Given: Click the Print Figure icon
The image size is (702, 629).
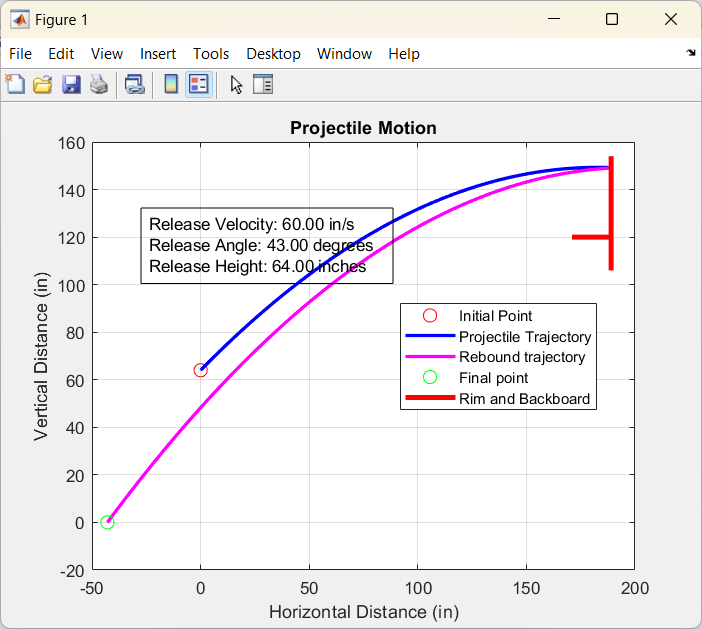Looking at the screenshot, I should (99, 84).
